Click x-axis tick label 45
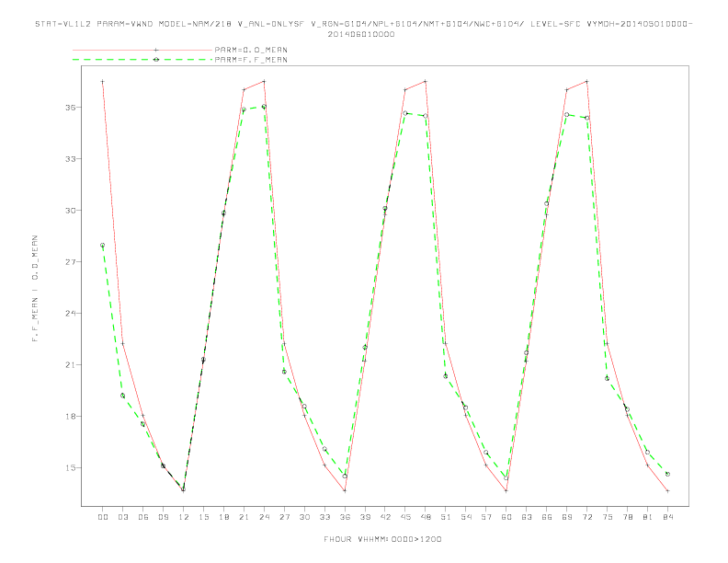Screen dimensions: 728x563 (405, 517)
